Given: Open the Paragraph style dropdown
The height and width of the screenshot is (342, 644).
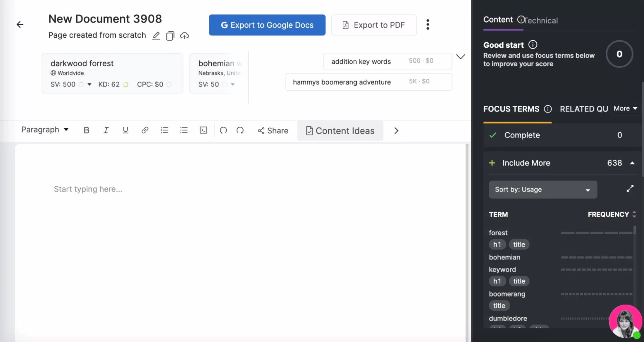Looking at the screenshot, I should pos(45,130).
